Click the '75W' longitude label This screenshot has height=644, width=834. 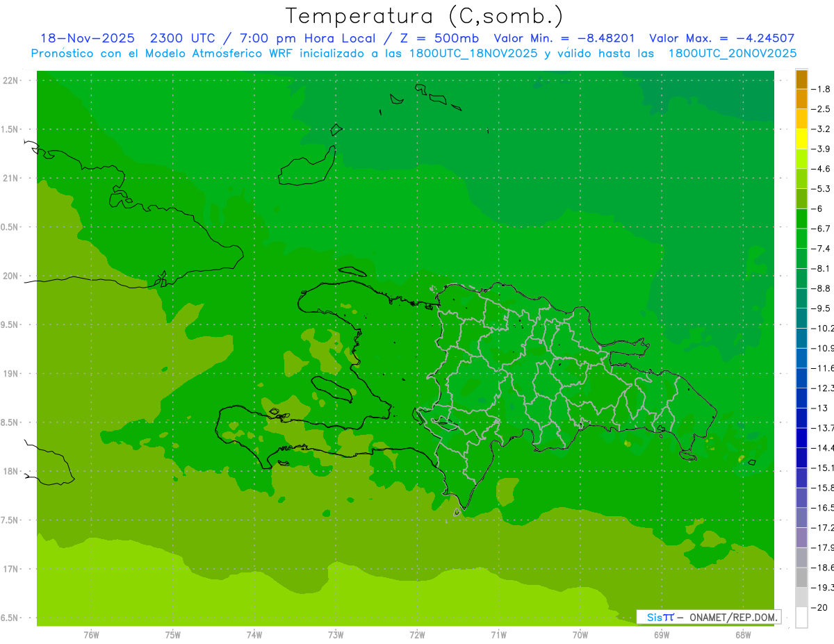pos(173,635)
